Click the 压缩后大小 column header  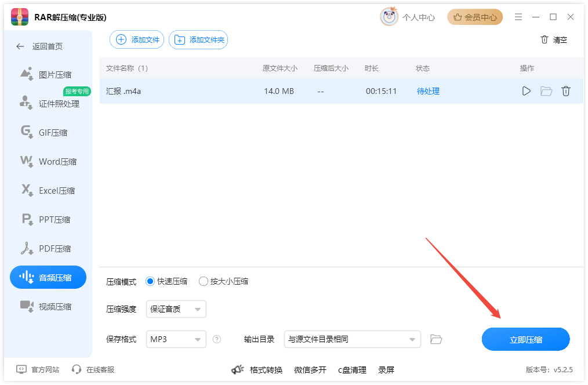coord(331,68)
